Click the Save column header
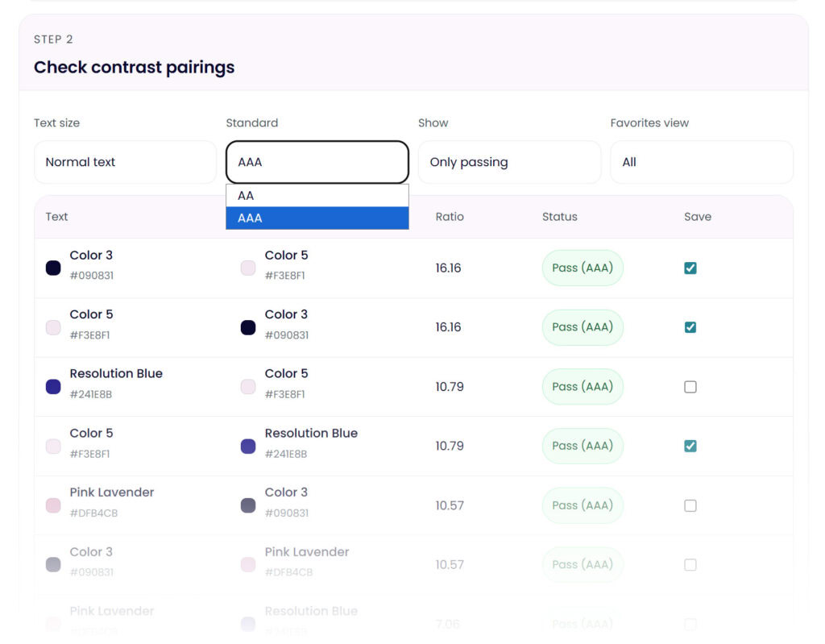The width and height of the screenshot is (825, 644). (698, 216)
